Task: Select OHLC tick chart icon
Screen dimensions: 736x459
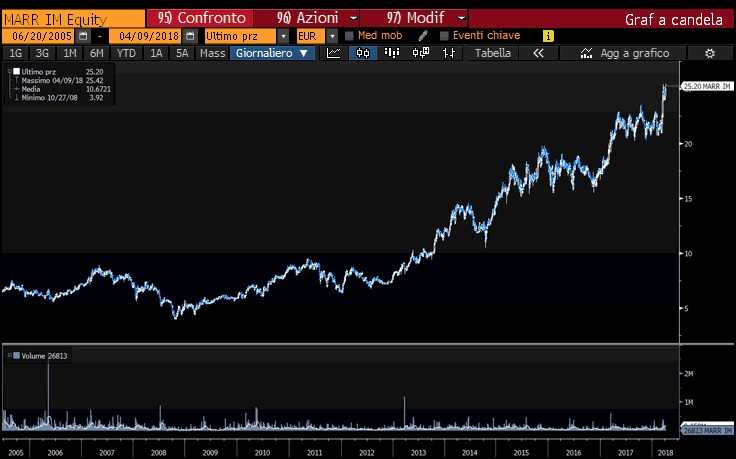Action: (x=449, y=53)
